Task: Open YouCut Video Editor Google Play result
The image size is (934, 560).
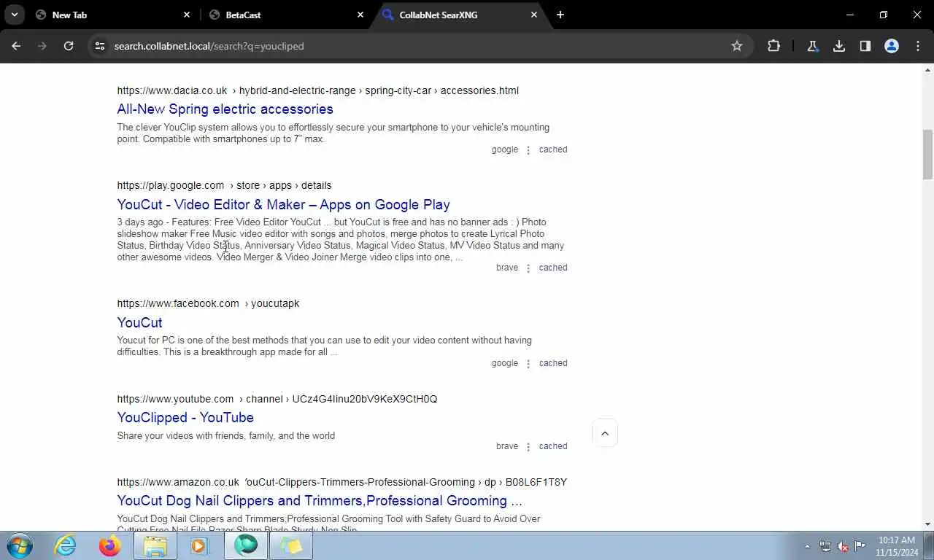Action: (283, 205)
